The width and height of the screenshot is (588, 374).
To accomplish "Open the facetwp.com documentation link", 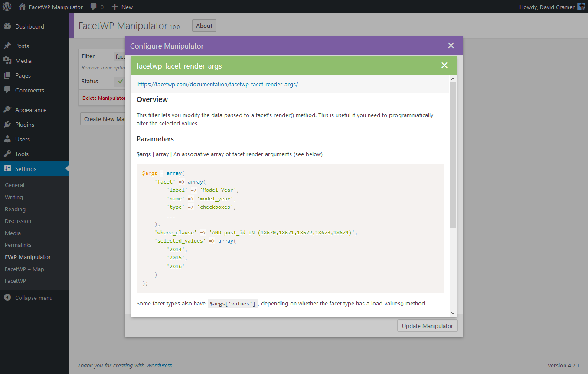I will tap(217, 85).
